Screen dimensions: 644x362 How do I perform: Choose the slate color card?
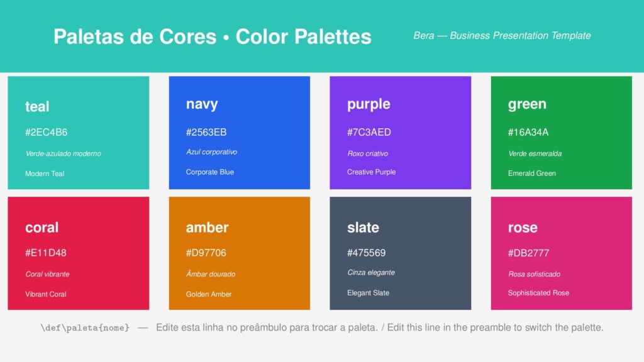401,253
